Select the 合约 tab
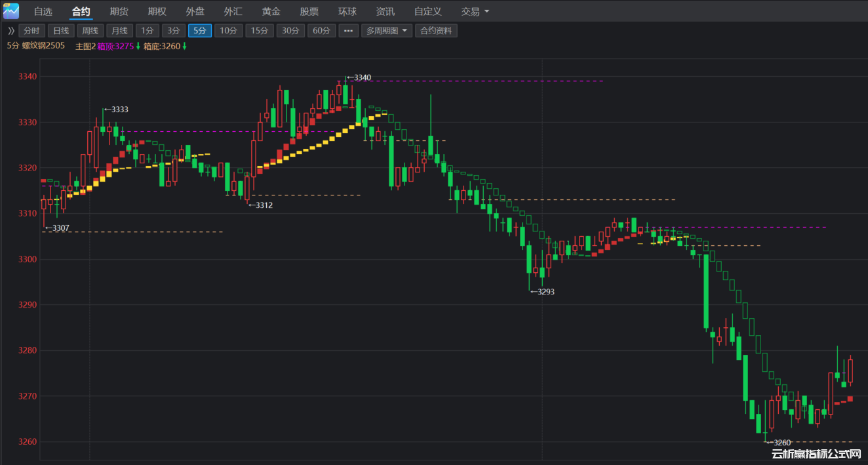The height and width of the screenshot is (465, 868). tap(81, 11)
